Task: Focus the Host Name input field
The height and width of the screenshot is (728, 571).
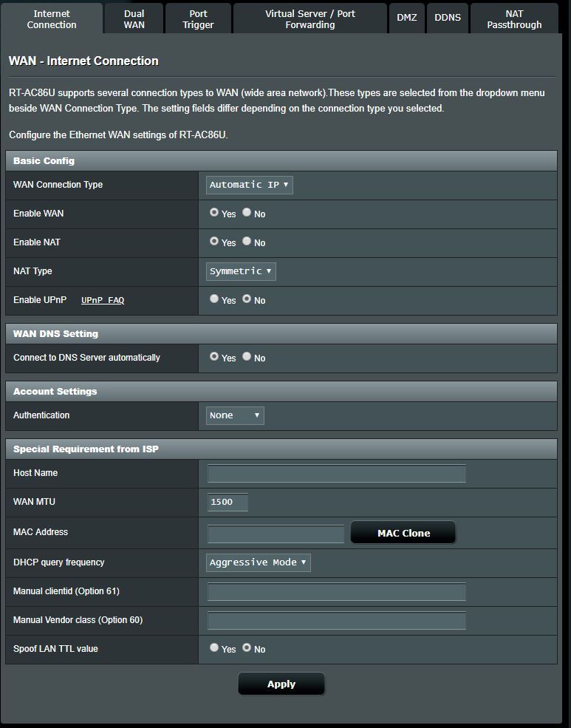Action: [x=336, y=474]
